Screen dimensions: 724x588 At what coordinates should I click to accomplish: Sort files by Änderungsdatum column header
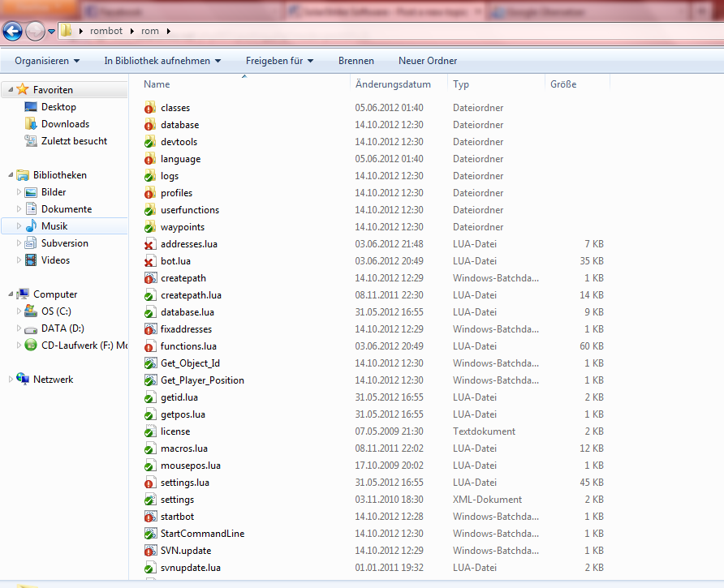point(393,84)
